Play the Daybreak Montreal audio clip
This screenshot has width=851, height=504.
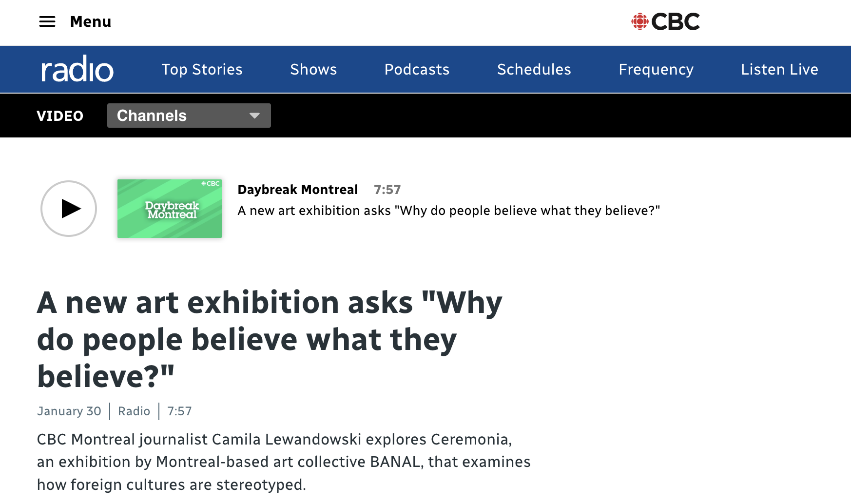tap(69, 209)
